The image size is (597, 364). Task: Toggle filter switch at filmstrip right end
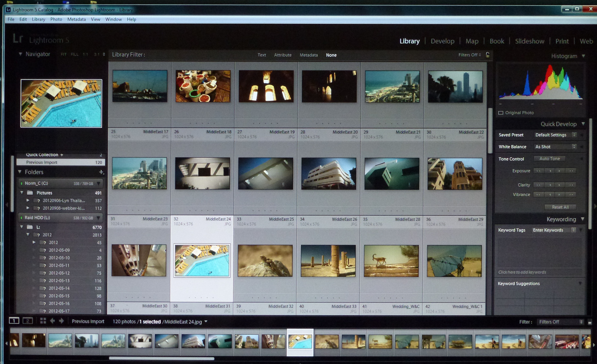click(x=590, y=322)
